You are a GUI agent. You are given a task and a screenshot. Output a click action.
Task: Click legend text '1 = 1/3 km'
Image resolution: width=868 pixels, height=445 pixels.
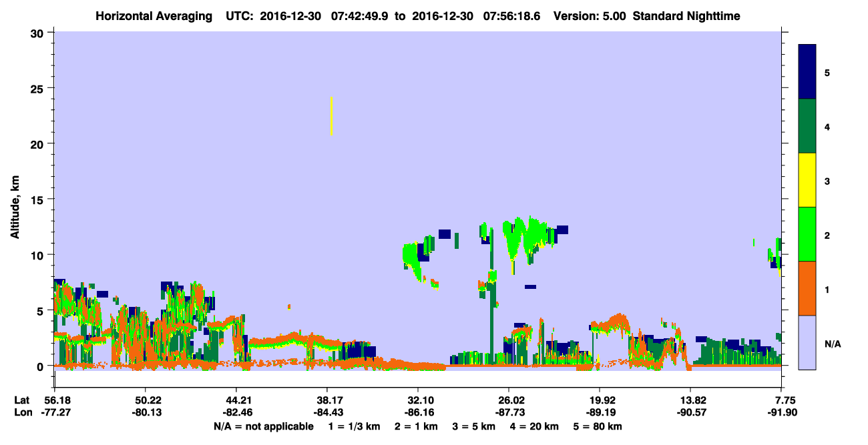(354, 426)
